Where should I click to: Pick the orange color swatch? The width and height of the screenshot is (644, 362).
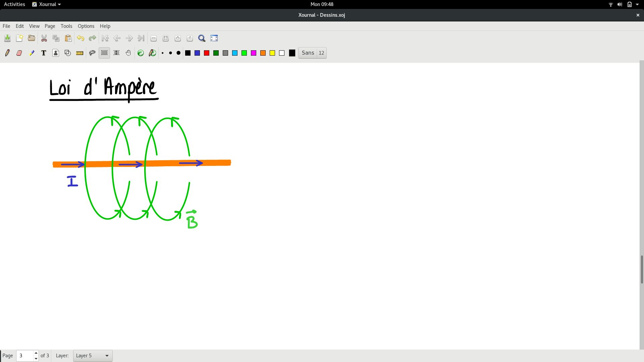pos(263,53)
